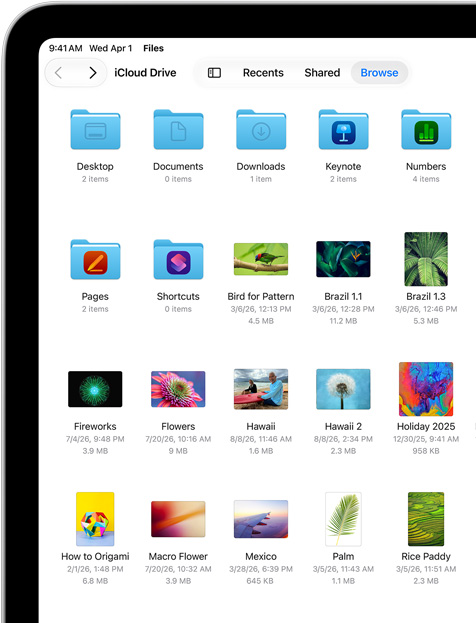Click the 645 KB size label
This screenshot has height=623, width=476.
[260, 581]
